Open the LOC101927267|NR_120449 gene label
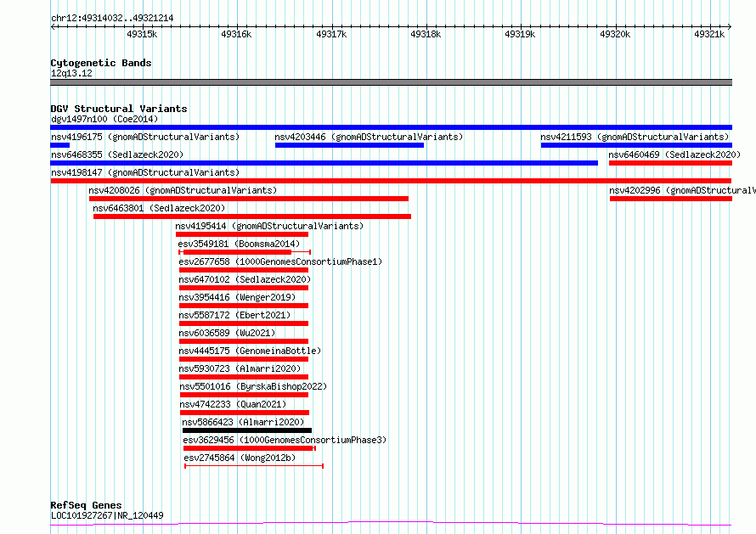This screenshot has height=534, width=756. (x=107, y=515)
